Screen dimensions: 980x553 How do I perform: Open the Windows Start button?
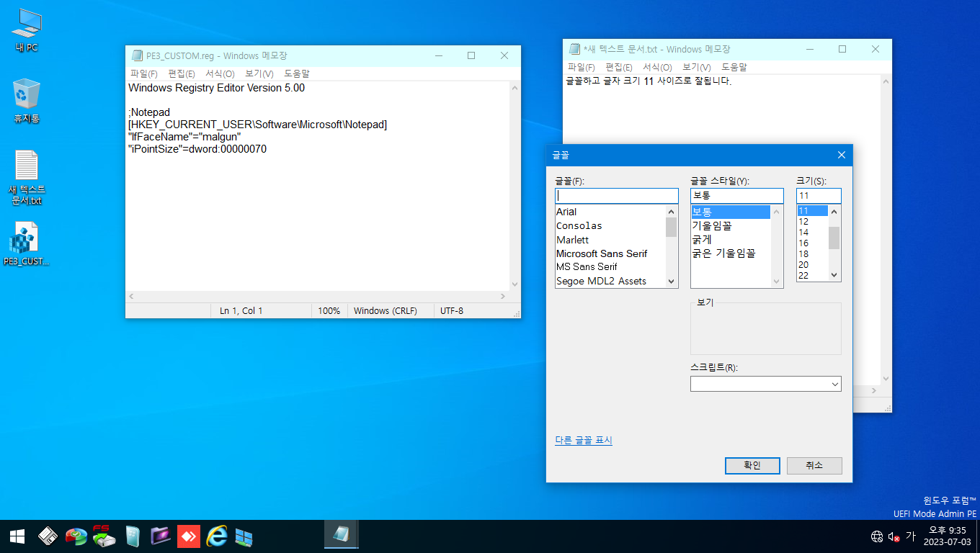click(x=17, y=536)
